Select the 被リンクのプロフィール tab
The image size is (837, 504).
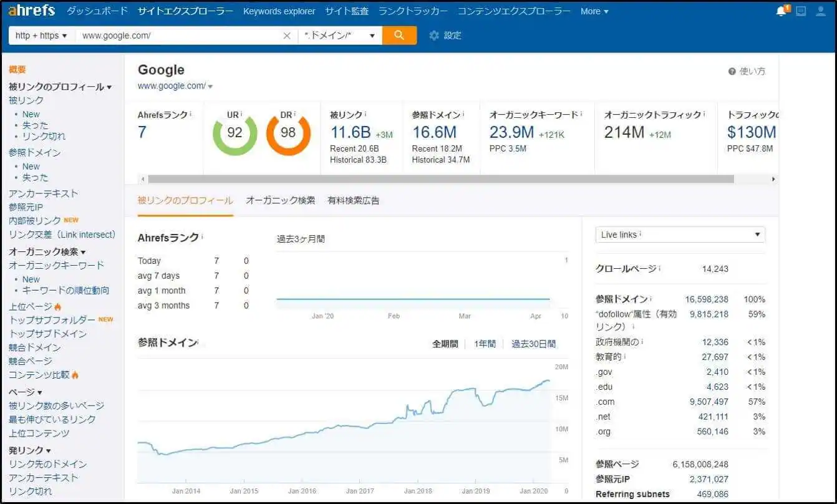click(185, 200)
